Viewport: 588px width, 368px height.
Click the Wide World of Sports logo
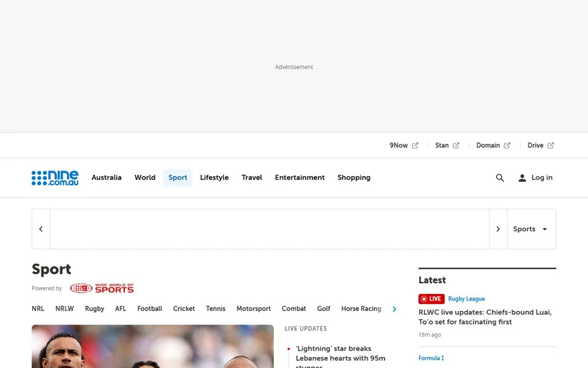pyautogui.click(x=102, y=288)
